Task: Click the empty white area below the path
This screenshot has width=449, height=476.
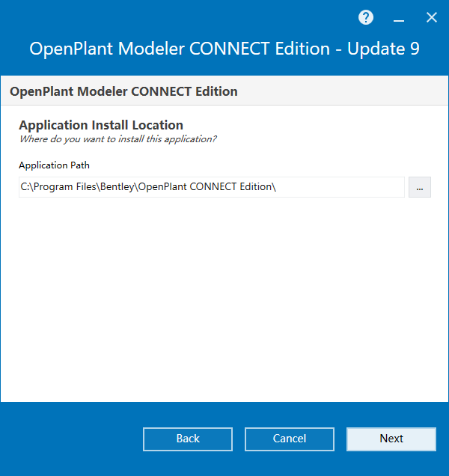Action: [224, 299]
